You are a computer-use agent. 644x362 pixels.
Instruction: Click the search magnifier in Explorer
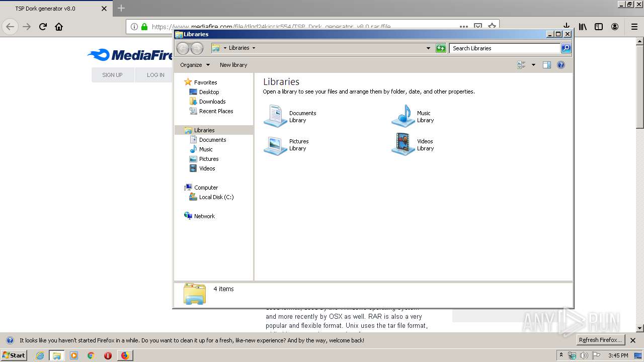point(566,48)
